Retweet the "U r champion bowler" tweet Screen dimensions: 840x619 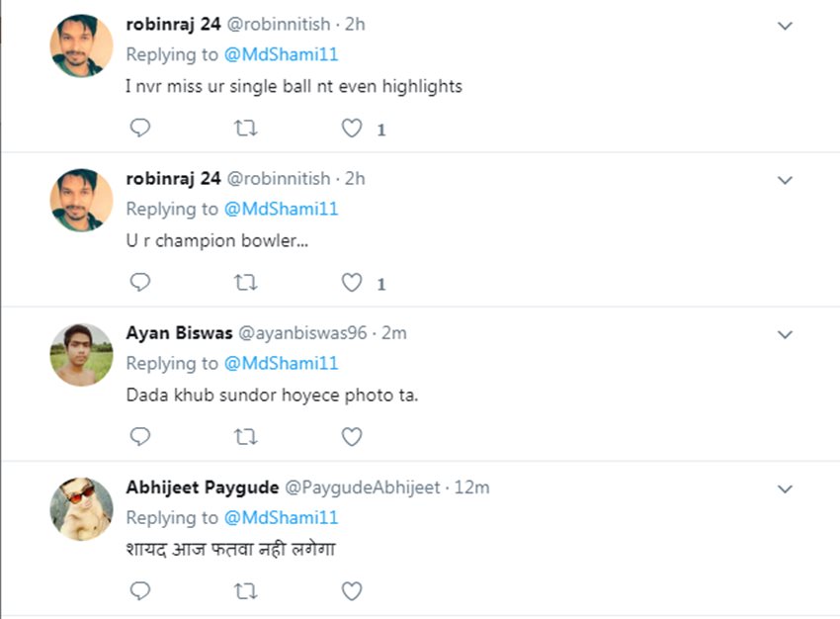click(245, 283)
